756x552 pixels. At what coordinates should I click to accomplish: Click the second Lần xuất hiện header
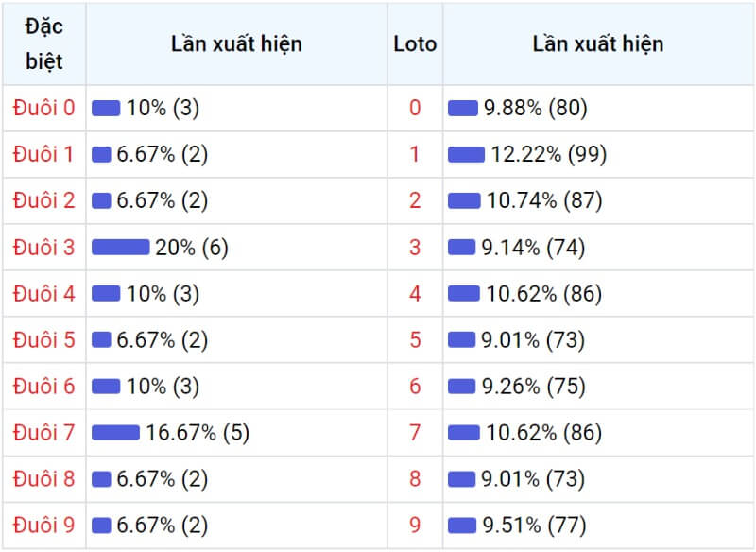pyautogui.click(x=598, y=43)
